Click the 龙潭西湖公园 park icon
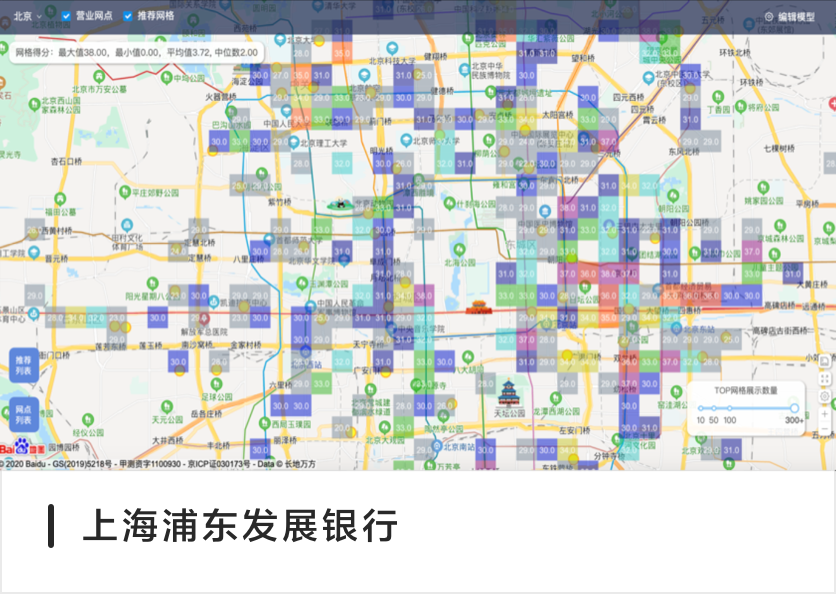 pos(556,398)
